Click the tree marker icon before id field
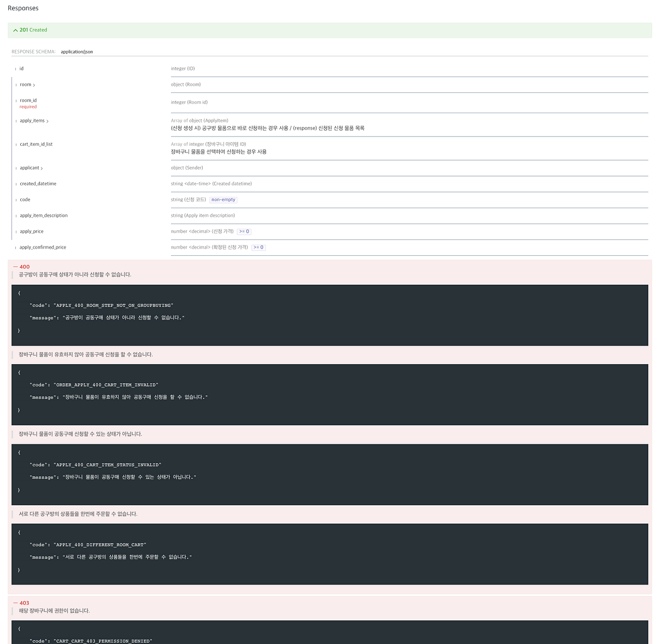 [x=16, y=69]
